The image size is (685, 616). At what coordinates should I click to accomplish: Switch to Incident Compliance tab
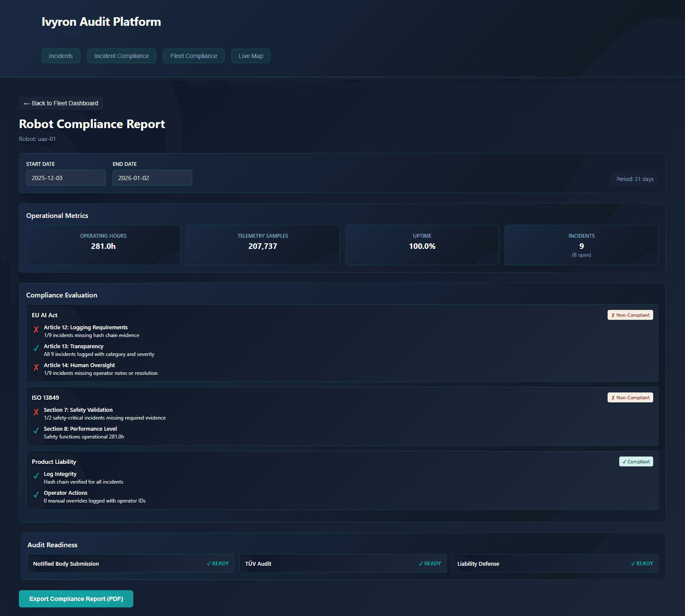(122, 56)
